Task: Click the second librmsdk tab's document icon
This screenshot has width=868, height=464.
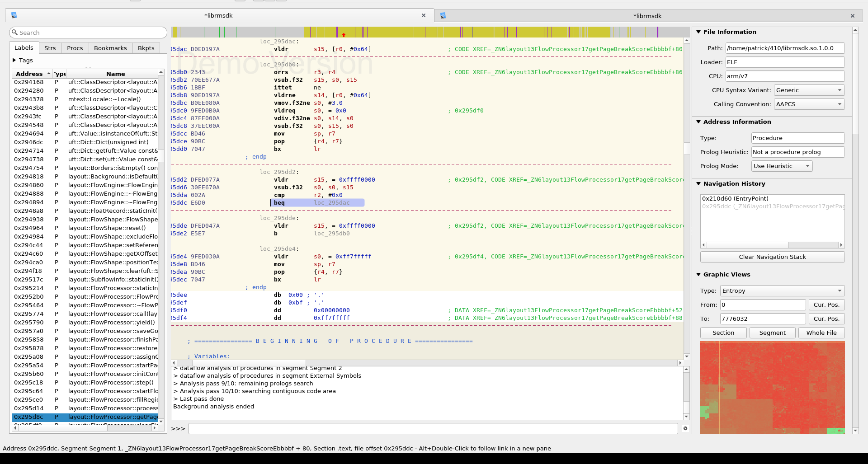Action: (443, 16)
